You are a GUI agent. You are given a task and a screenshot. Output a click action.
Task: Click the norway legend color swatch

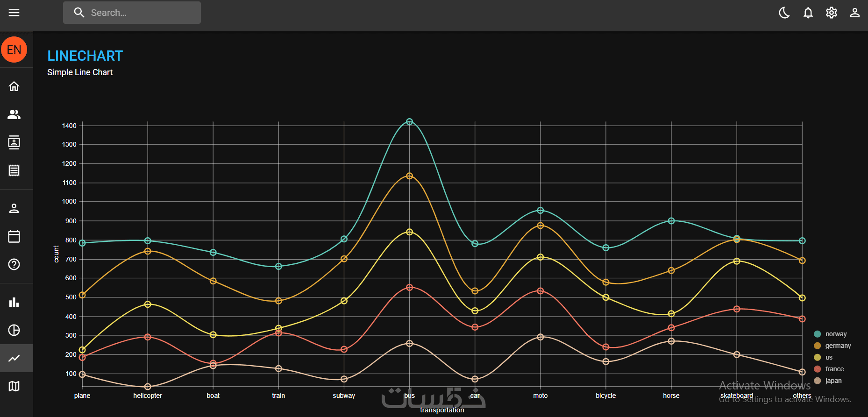tap(817, 334)
